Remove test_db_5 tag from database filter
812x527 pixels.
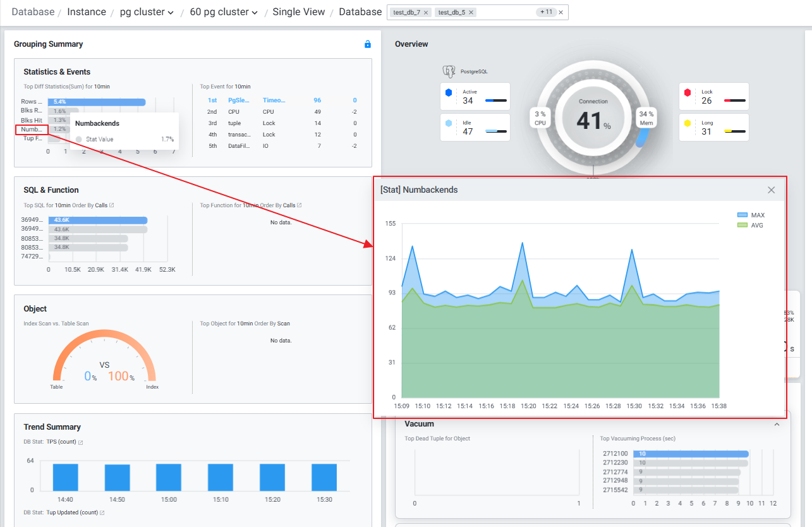471,13
